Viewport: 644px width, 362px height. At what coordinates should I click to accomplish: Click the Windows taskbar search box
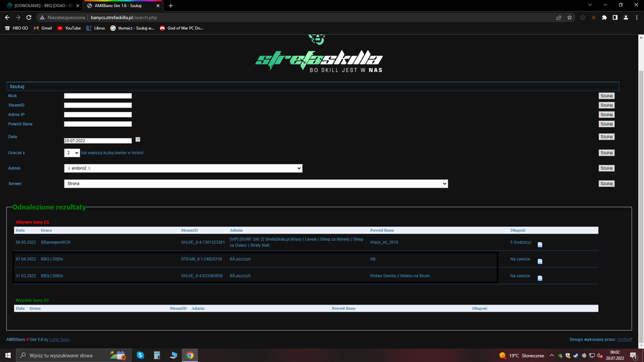pos(74,356)
